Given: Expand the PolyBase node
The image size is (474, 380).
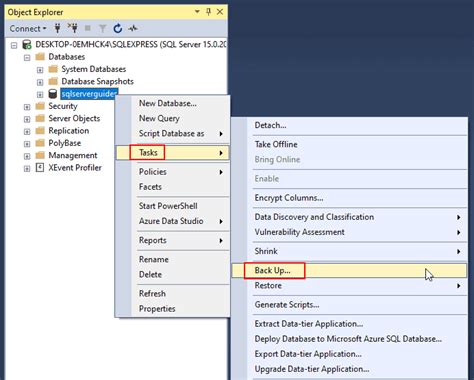Looking at the screenshot, I should [x=27, y=144].
